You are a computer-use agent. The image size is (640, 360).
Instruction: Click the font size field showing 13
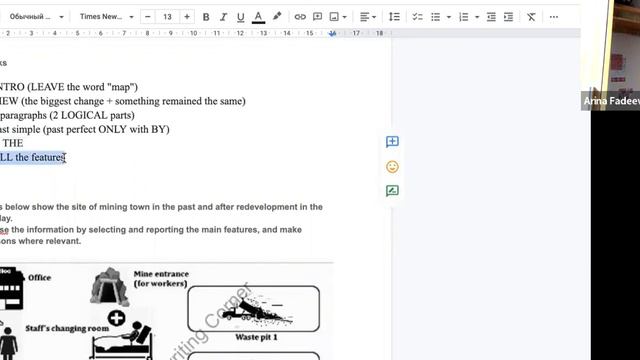[x=167, y=17]
